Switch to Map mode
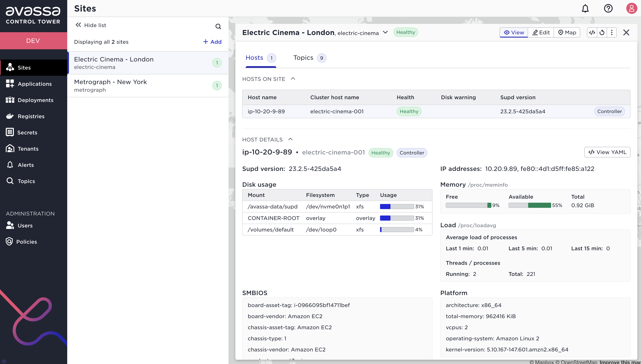This screenshot has height=364, width=641. pyautogui.click(x=567, y=32)
